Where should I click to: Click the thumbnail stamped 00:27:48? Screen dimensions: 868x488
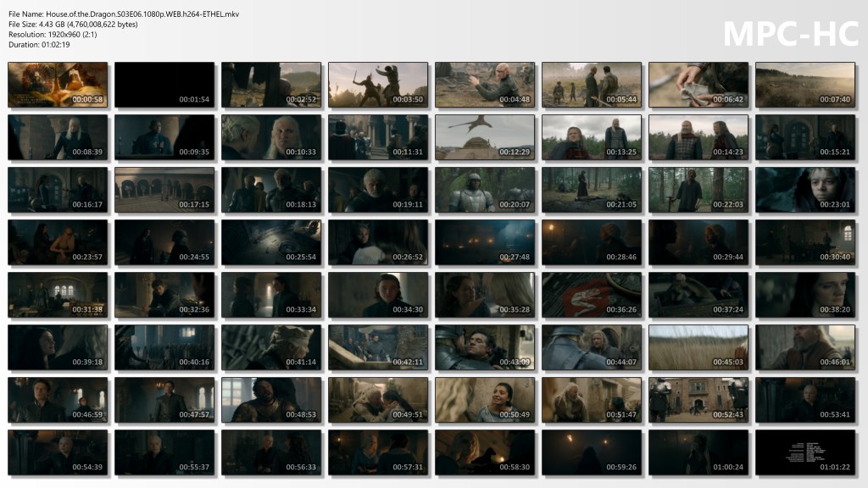click(x=485, y=242)
